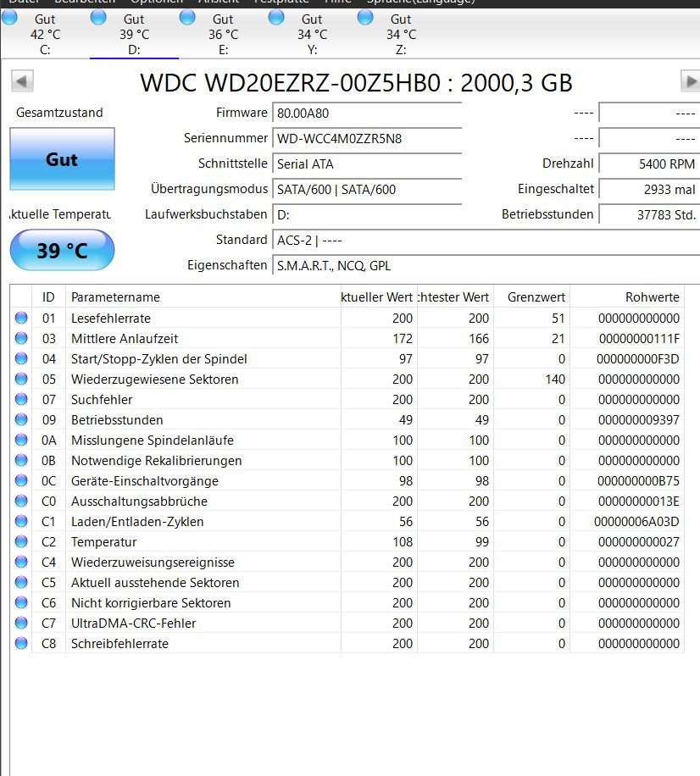Click the blue status orb for drive E:

coord(187,17)
